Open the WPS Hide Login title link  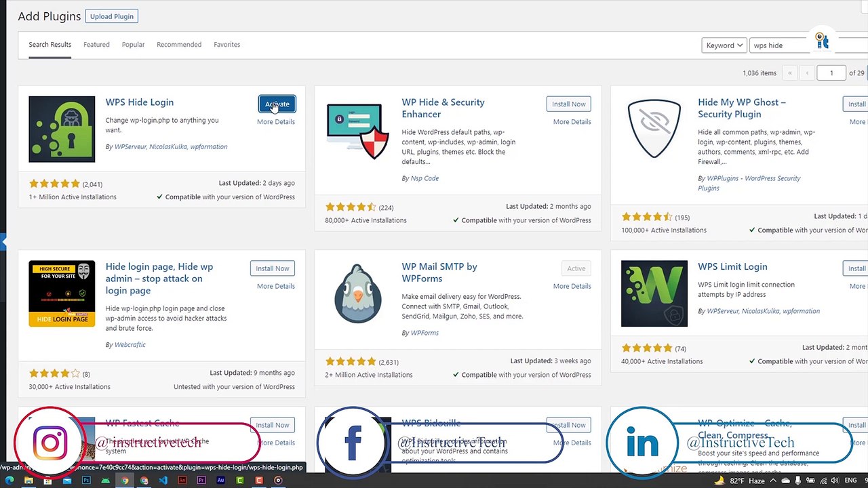click(140, 102)
